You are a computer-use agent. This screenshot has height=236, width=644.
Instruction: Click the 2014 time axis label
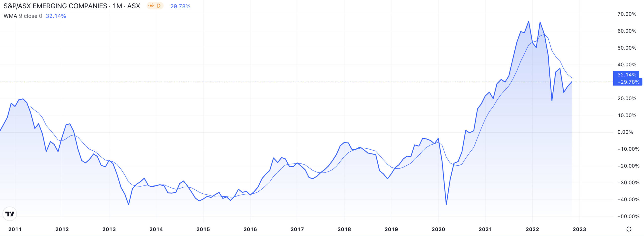[x=156, y=229]
